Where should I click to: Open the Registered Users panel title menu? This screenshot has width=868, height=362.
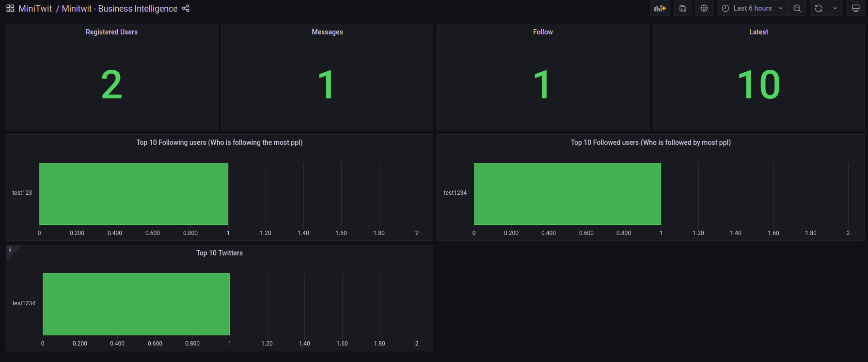pos(111,32)
